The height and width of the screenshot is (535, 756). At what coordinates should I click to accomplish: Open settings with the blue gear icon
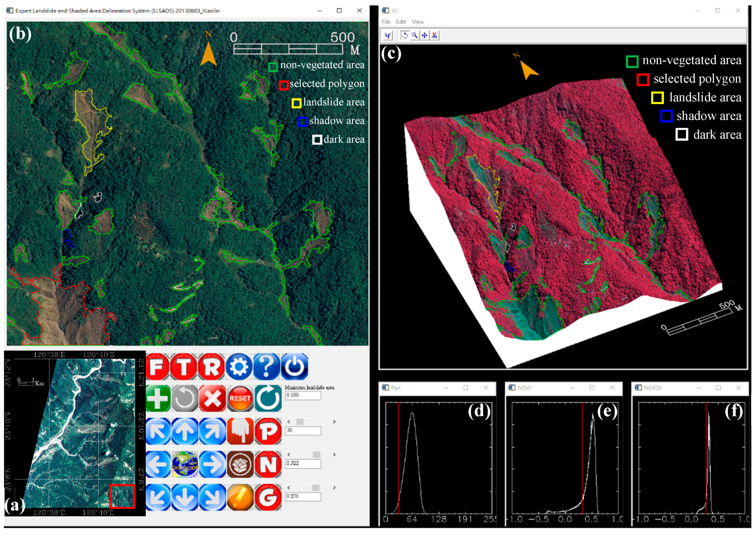pos(239,367)
